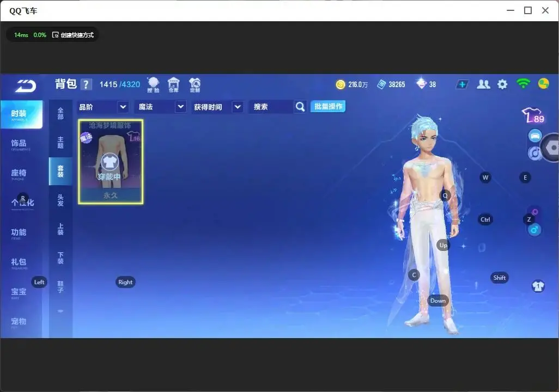Open the settings gear icon
Screen dimensions: 559x392
(x=502, y=84)
